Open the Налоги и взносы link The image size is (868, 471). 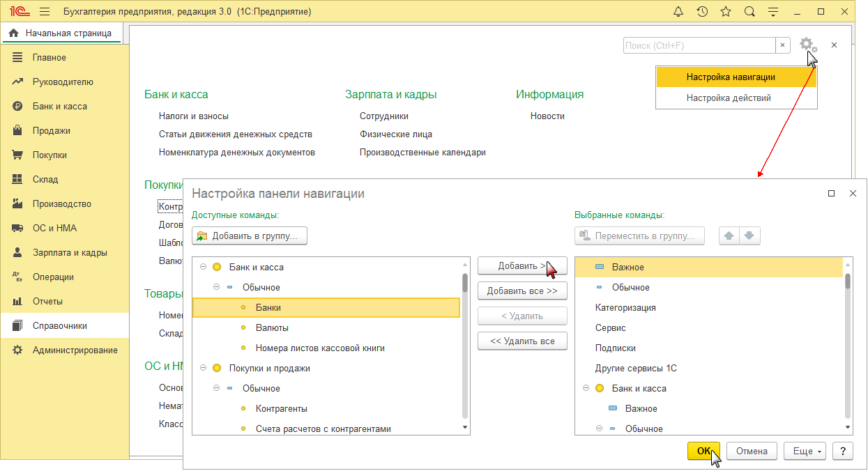194,116
